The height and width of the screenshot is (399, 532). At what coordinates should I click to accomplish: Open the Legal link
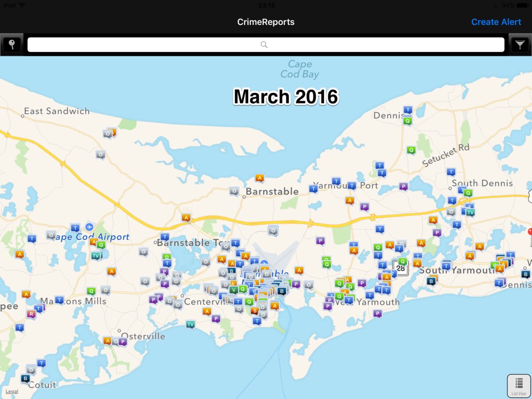coord(12,391)
